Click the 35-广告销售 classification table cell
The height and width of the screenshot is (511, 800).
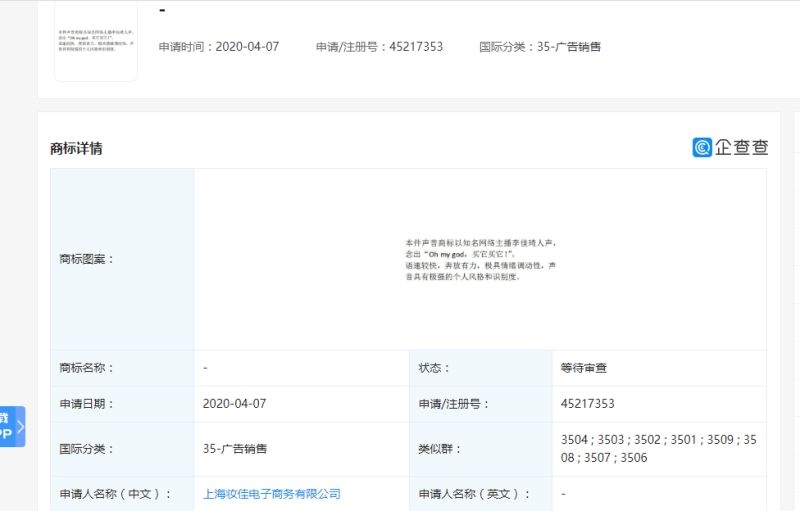pos(235,449)
